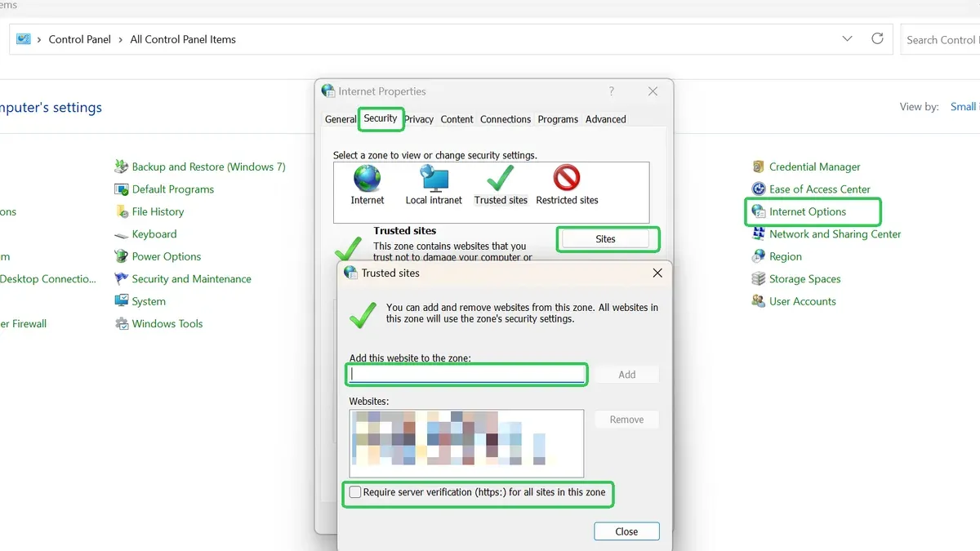Image resolution: width=980 pixels, height=551 pixels.
Task: Switch to the Programs tab
Action: 558,119
